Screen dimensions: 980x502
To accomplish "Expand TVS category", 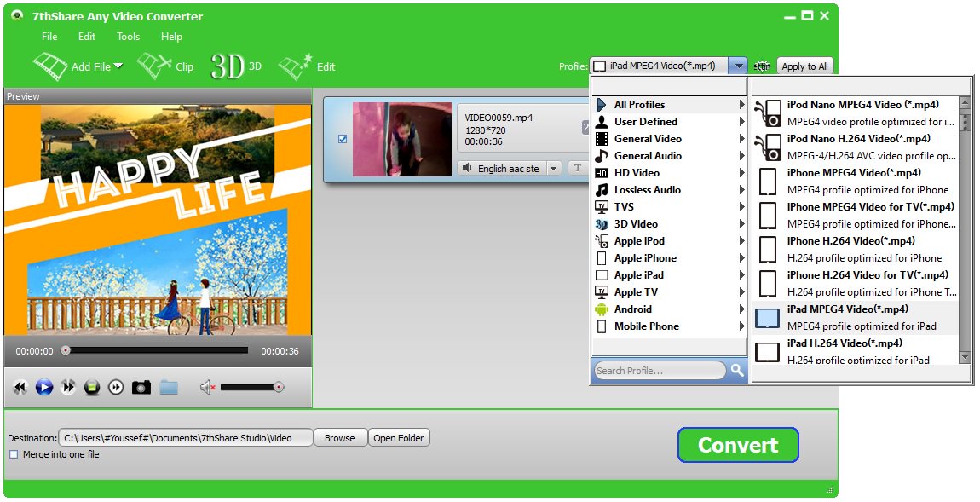I will 669,207.
